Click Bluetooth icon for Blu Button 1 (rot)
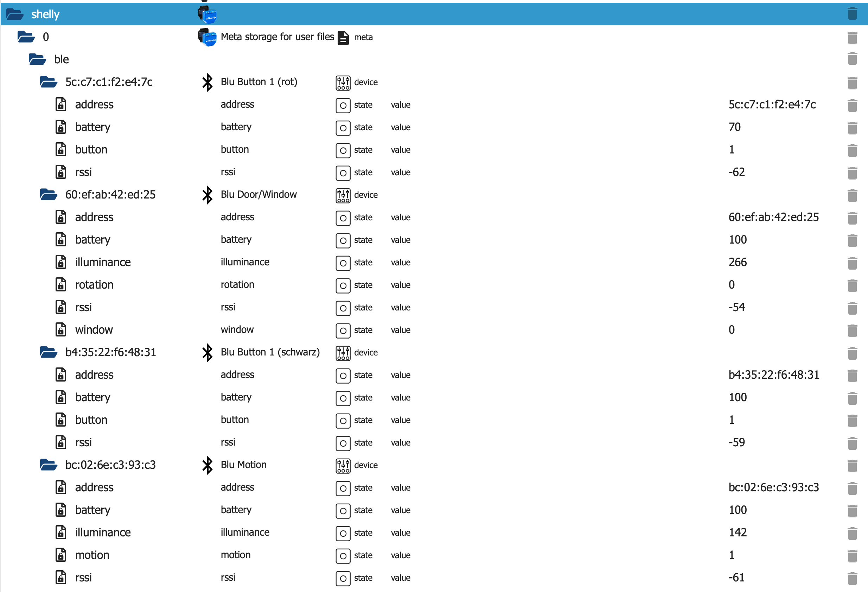The height and width of the screenshot is (592, 868). [x=207, y=82]
